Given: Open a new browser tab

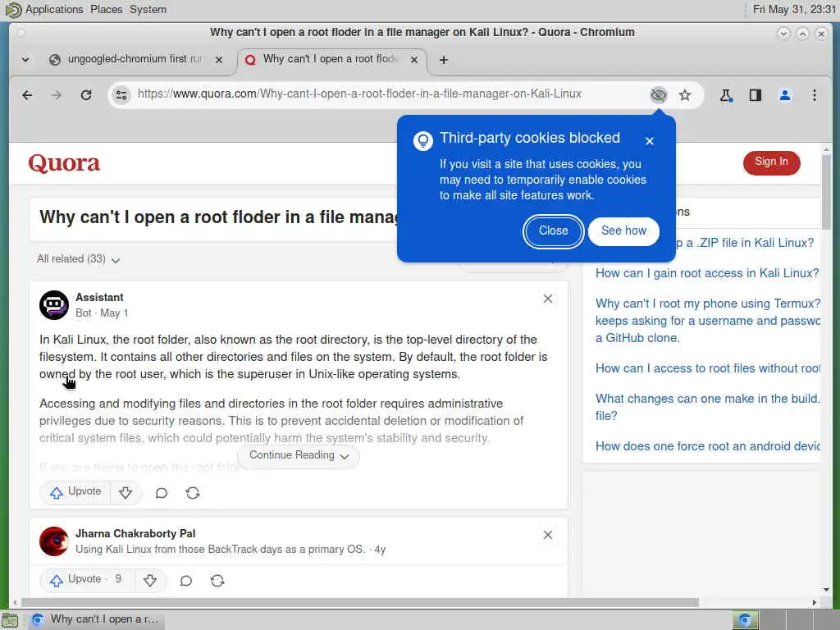Looking at the screenshot, I should 444,60.
